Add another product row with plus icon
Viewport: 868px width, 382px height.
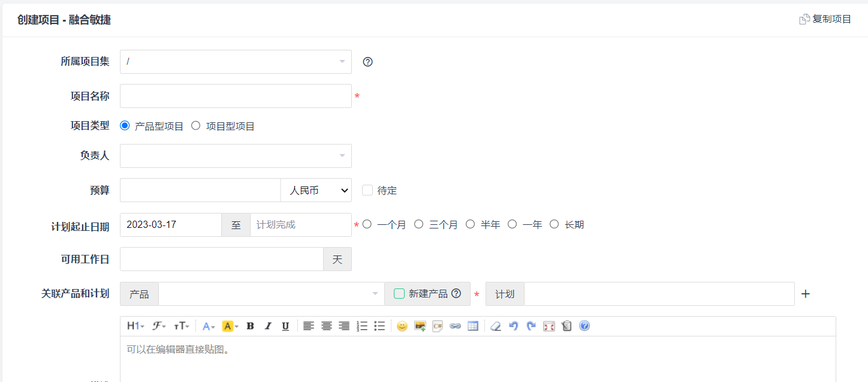(806, 294)
